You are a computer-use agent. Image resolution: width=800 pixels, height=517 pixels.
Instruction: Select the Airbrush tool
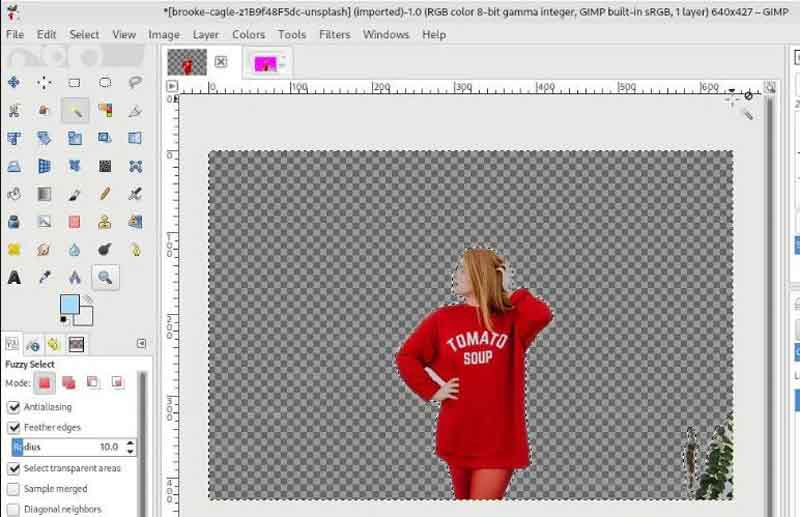click(135, 194)
